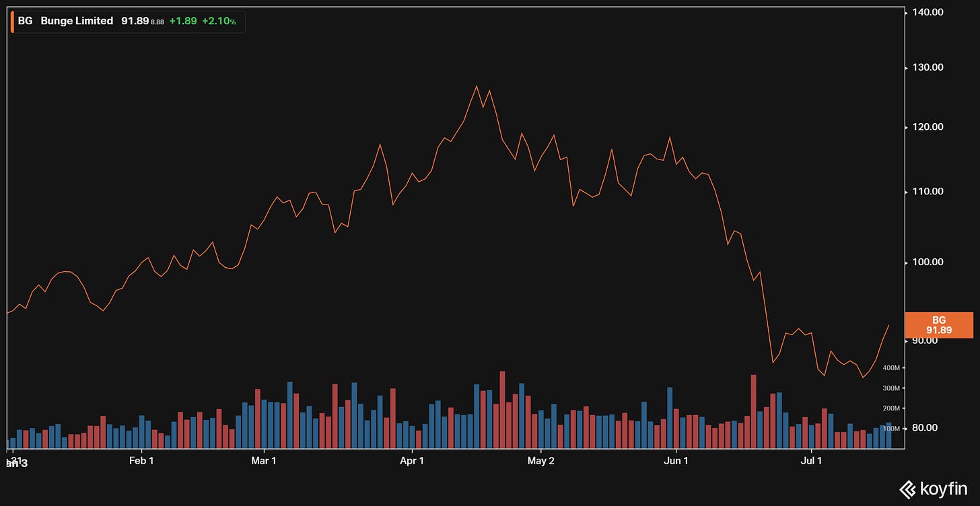
Task: Click the BG ticker symbol in legend
Action: 25,21
